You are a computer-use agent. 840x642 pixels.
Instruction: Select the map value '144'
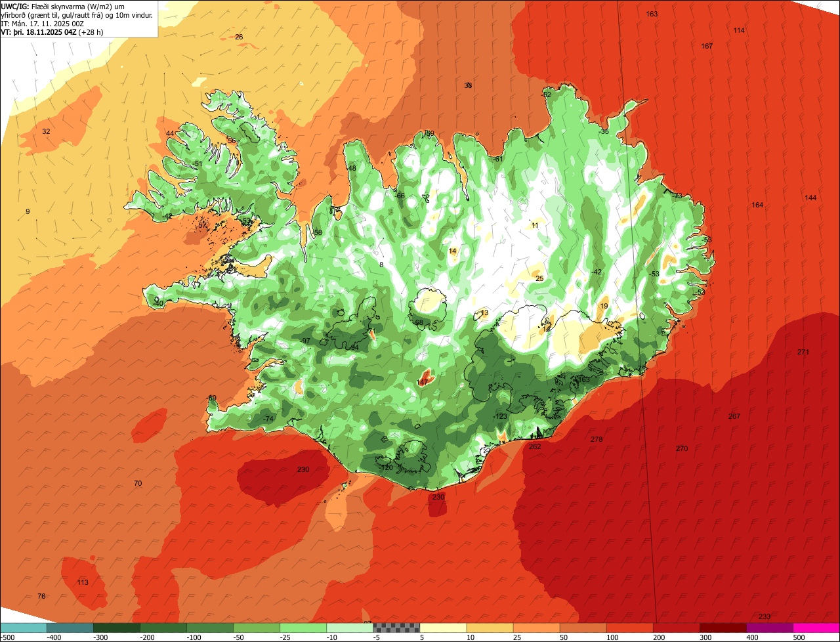click(810, 198)
